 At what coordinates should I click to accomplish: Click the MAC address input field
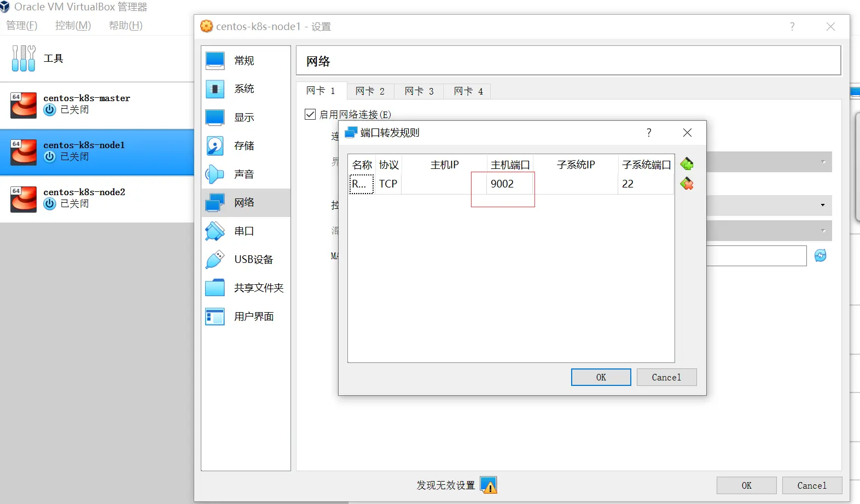click(x=757, y=256)
